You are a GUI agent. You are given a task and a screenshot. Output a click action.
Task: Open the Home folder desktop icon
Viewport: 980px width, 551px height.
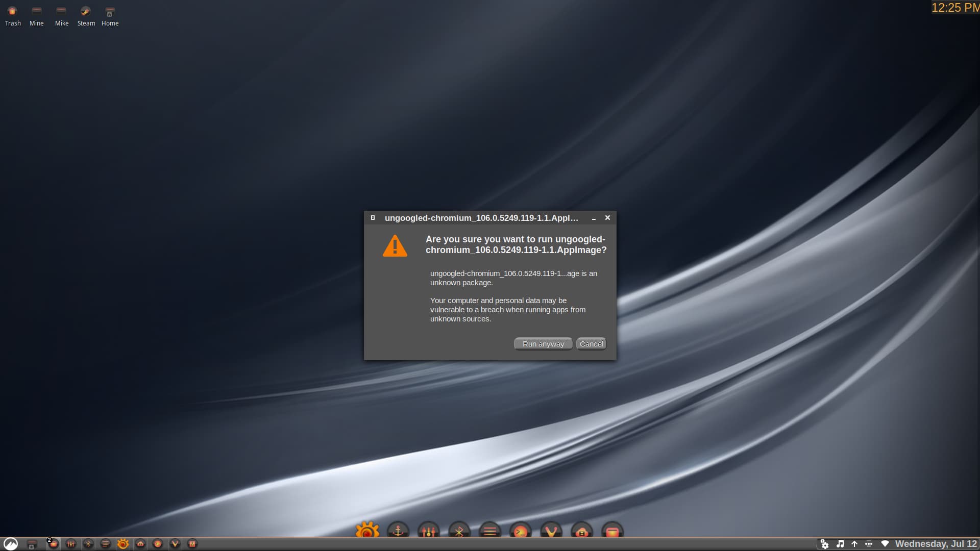(110, 16)
